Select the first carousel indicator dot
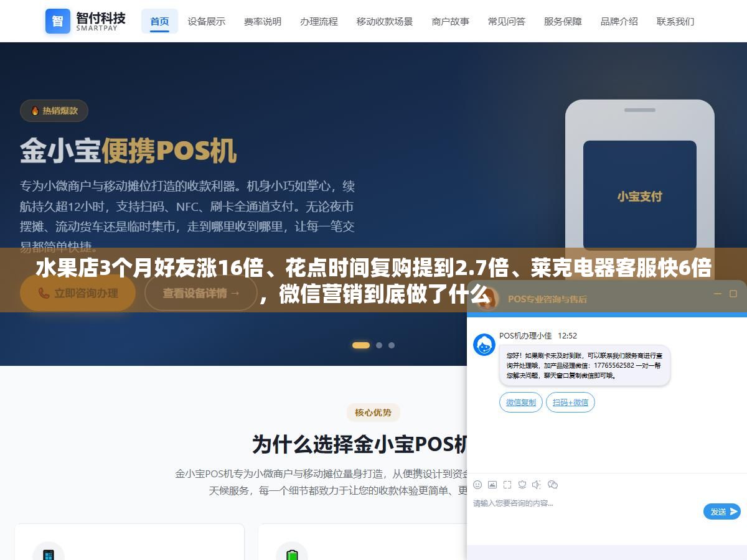The width and height of the screenshot is (747, 560). (x=361, y=345)
